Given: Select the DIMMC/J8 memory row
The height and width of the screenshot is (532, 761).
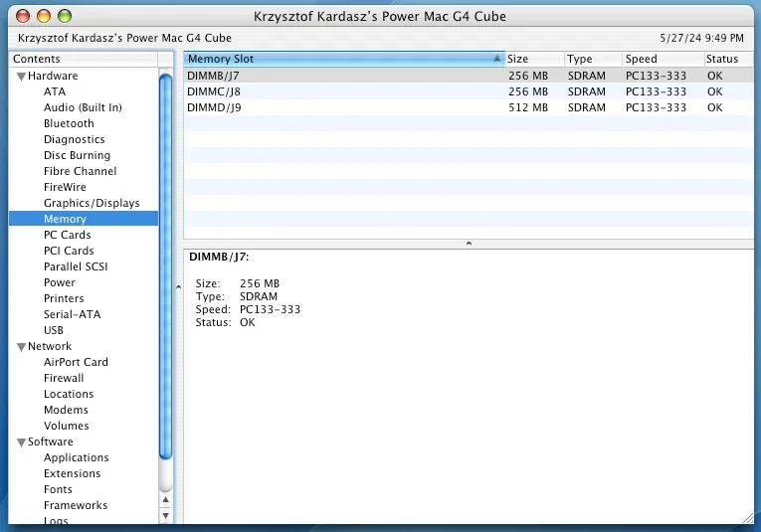Looking at the screenshot, I should click(x=469, y=91).
